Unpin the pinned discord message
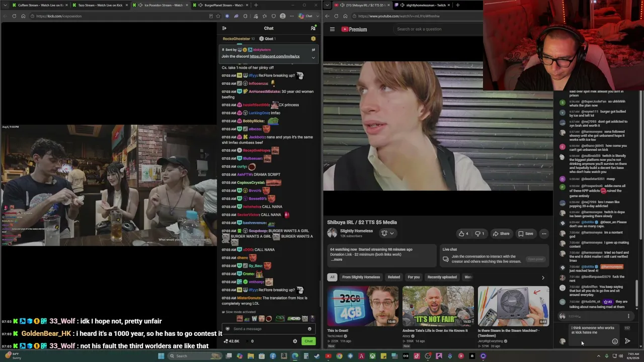 coord(313,50)
